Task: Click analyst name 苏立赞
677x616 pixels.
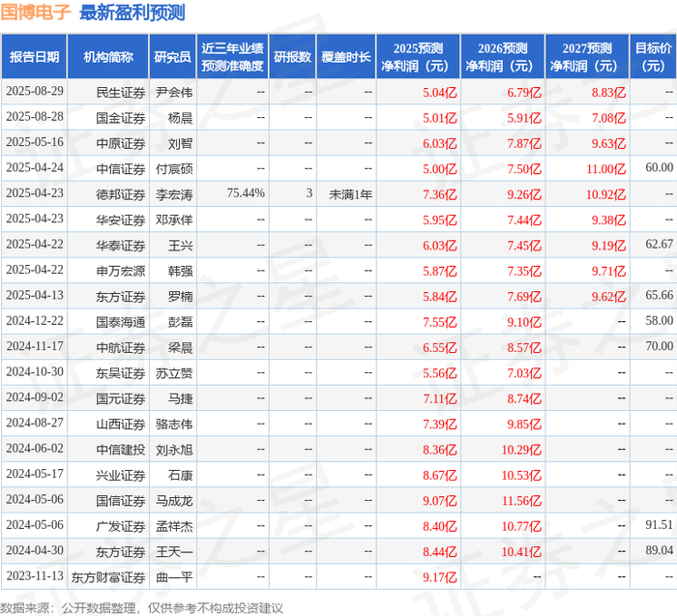Action: pos(174,373)
